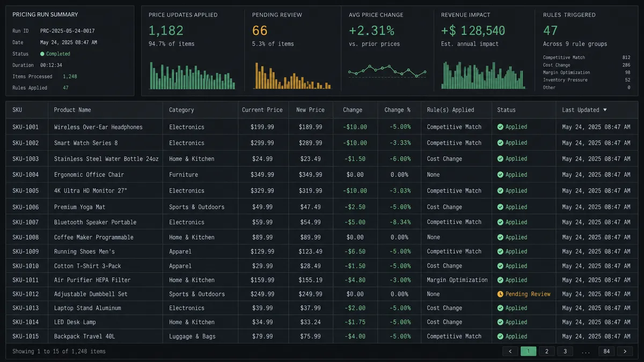
Task: Click the Avg Price Change line chart
Action: tap(387, 71)
